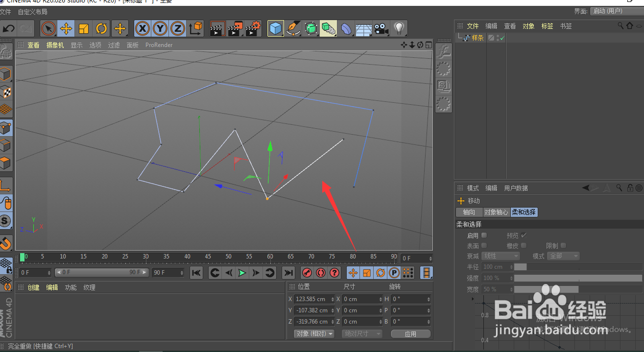
Task: Enable the 启用 soft selection checkbox
Action: 484,235
